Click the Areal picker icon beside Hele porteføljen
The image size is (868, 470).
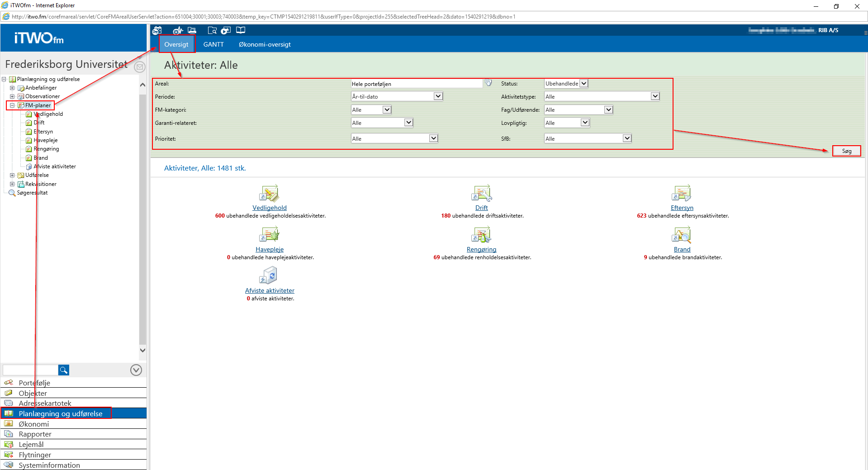pyautogui.click(x=489, y=83)
